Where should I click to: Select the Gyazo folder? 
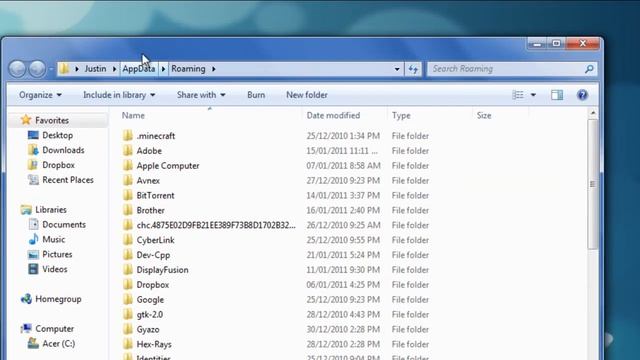148,329
